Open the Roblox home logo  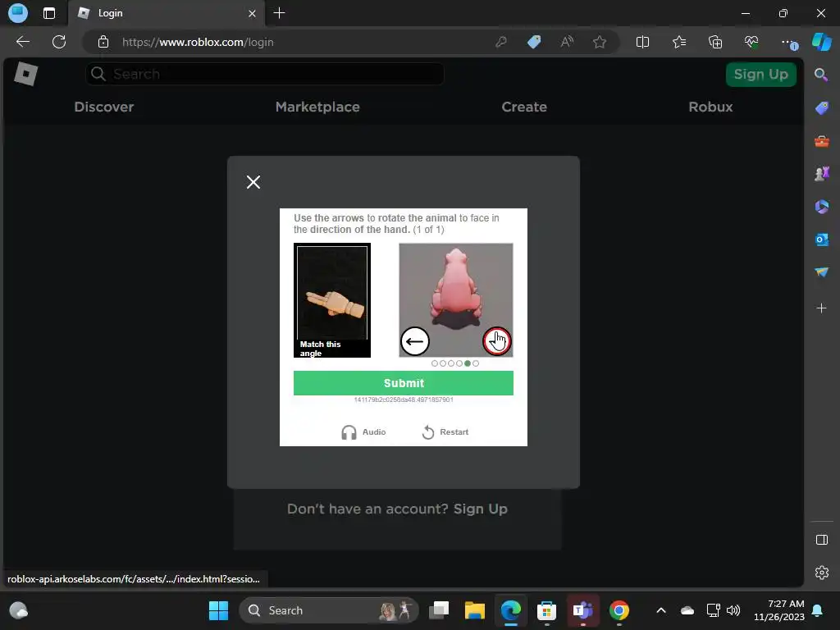pos(25,74)
